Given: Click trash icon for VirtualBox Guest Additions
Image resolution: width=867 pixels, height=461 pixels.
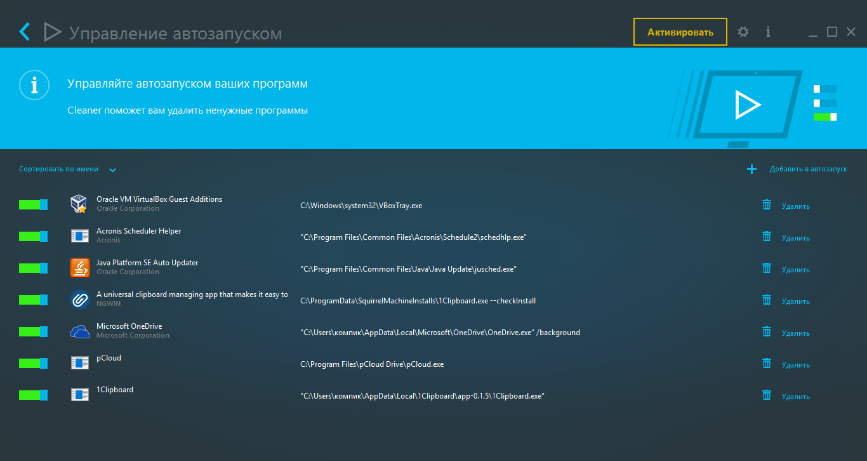Looking at the screenshot, I should 766,205.
